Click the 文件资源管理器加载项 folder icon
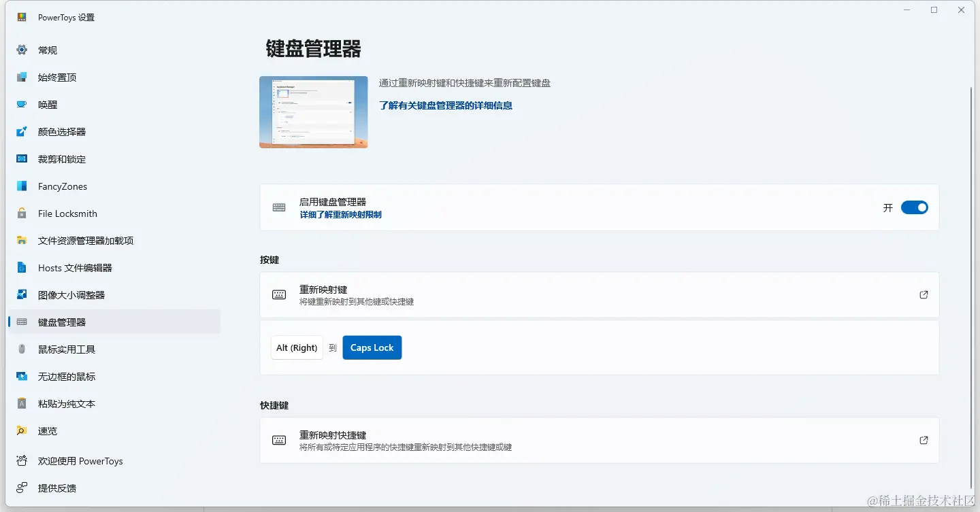 click(x=22, y=241)
